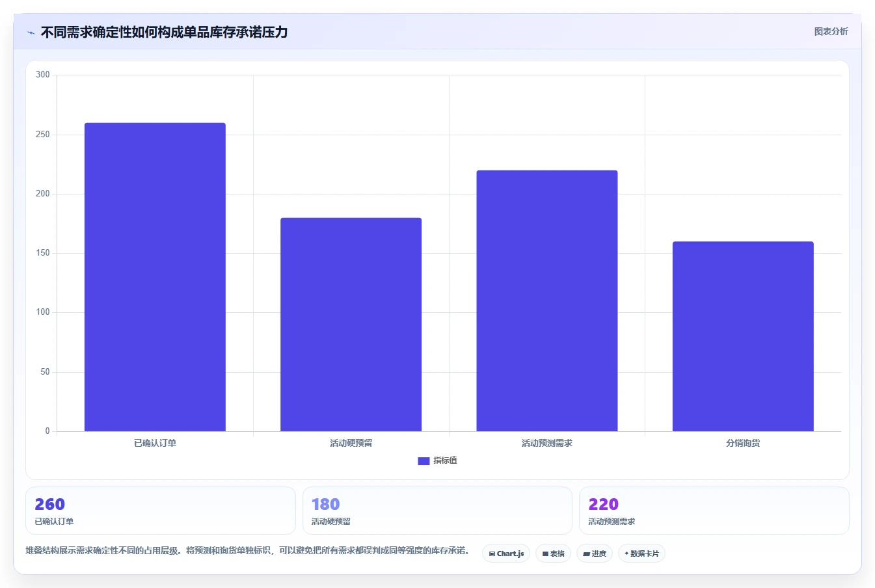
Task: Open the 180 活动硬预留 data card
Action: 437,511
